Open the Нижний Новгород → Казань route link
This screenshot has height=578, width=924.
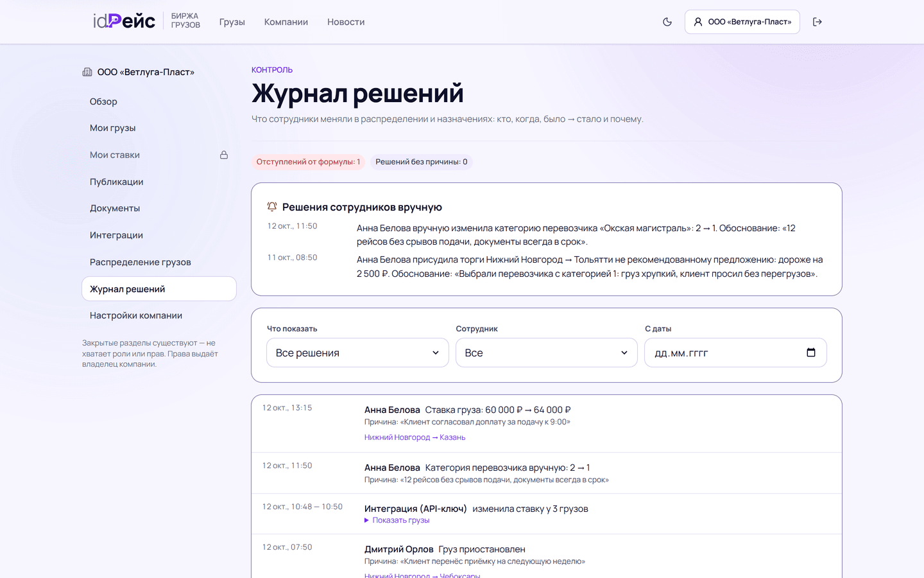click(x=415, y=437)
